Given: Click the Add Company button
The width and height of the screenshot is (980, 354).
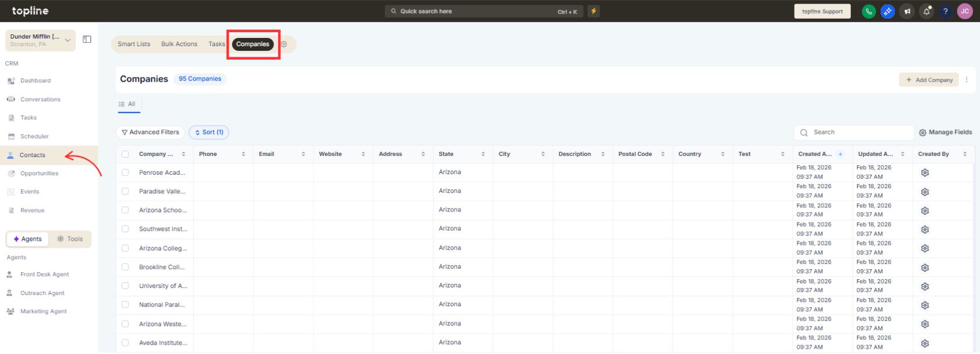Looking at the screenshot, I should click(x=929, y=80).
